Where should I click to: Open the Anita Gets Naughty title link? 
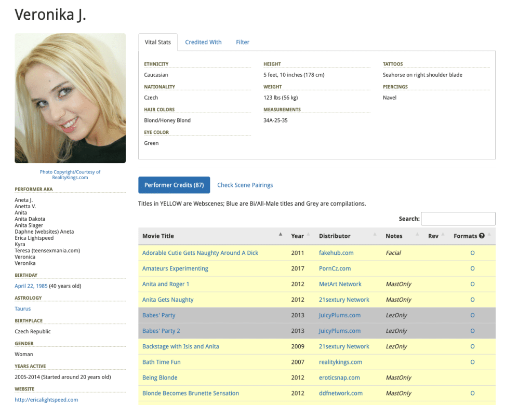(168, 300)
